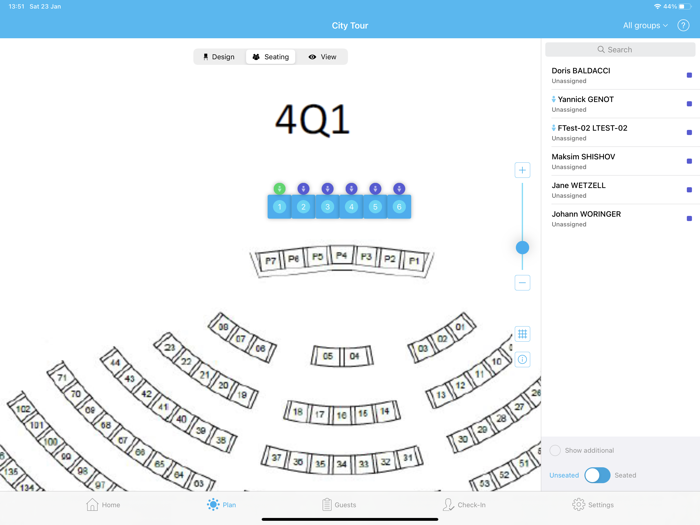Select the Seating mode tab

click(271, 57)
